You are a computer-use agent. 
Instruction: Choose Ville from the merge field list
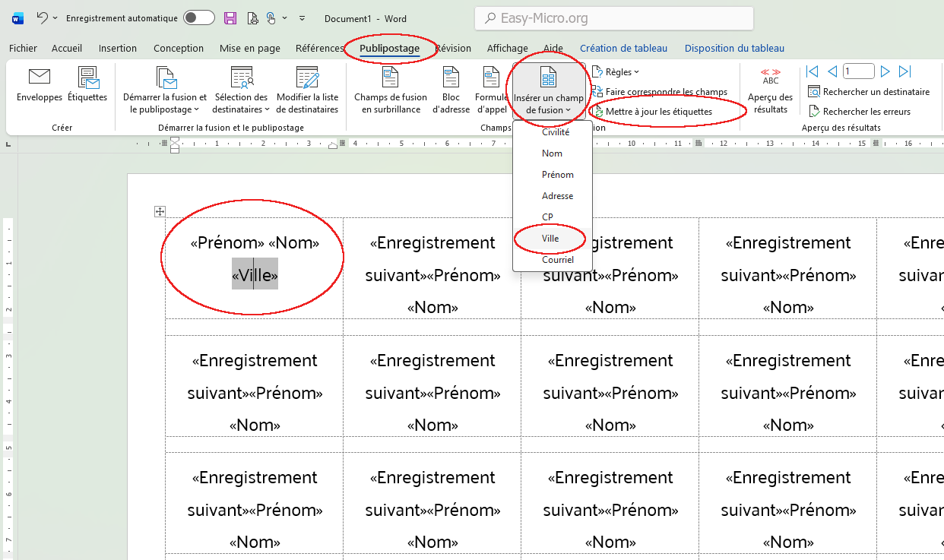click(550, 239)
